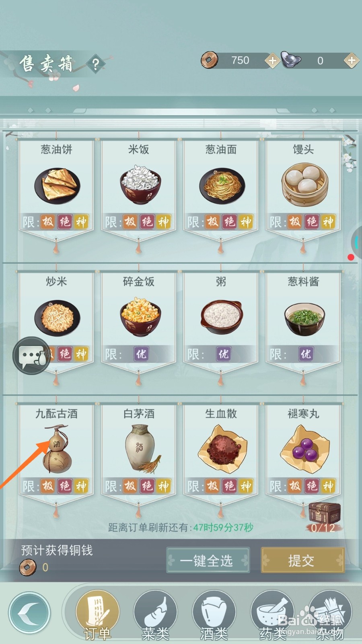Open the 药类 tab

pos(272,615)
